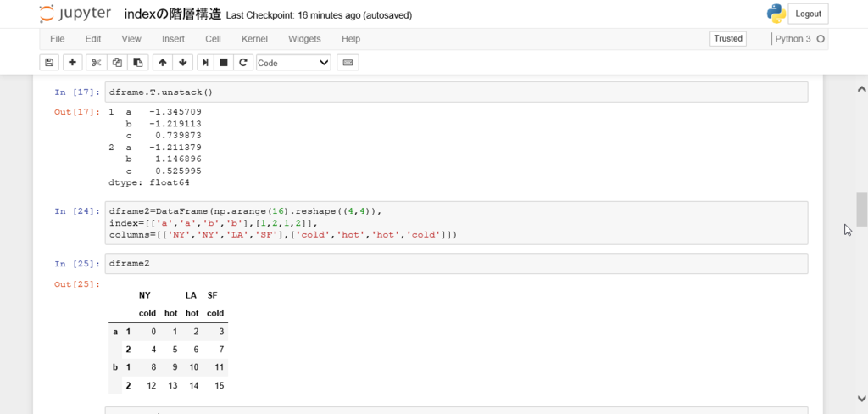This screenshot has height=414, width=868.
Task: Click scrollbar down arrow
Action: click(x=861, y=398)
